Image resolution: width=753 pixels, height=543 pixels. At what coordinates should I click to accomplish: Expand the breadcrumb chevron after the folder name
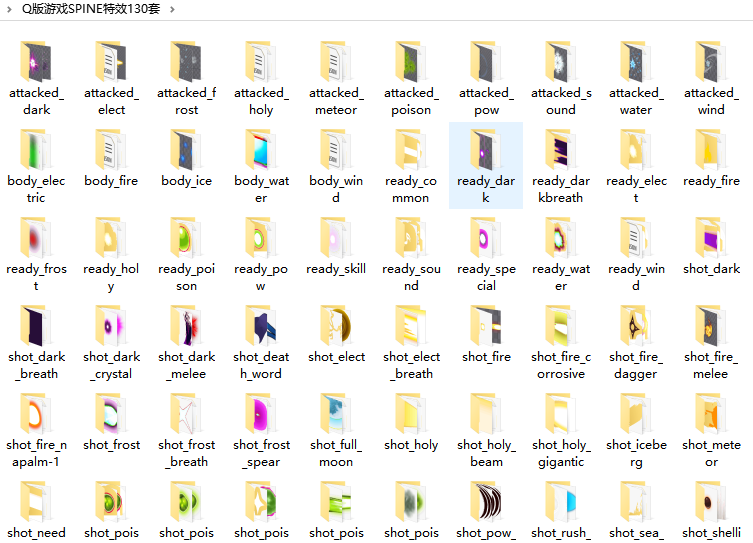171,9
